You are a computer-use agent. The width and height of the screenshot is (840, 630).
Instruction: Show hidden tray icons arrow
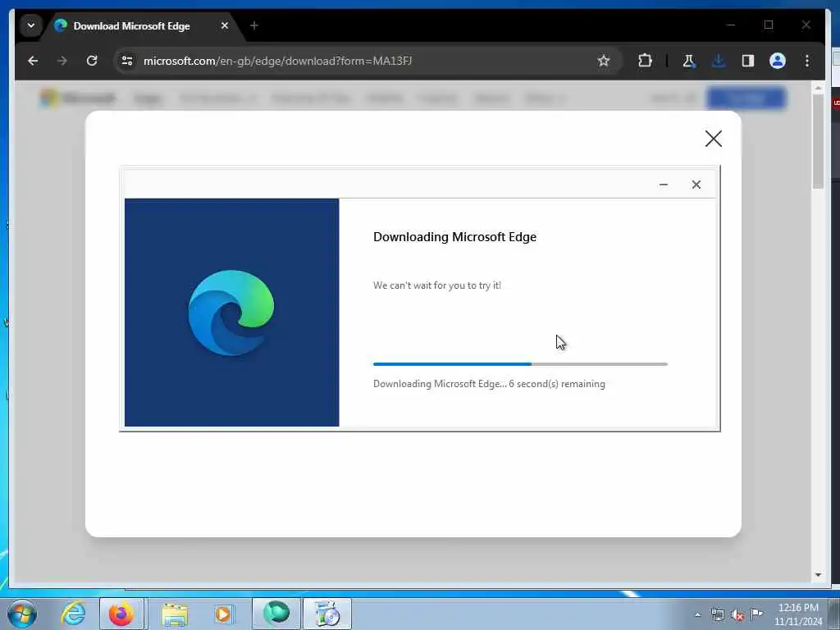(697, 615)
